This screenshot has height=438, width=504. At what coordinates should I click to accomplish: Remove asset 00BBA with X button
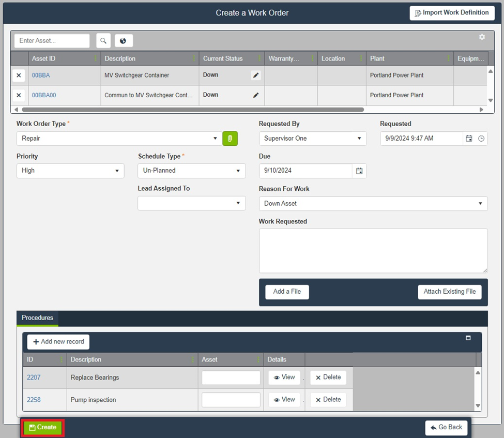tap(19, 75)
